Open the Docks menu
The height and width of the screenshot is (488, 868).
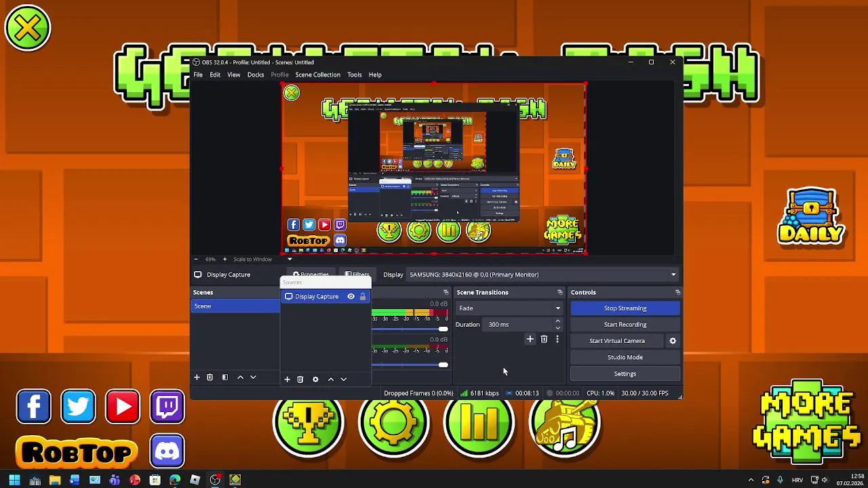[x=256, y=75]
